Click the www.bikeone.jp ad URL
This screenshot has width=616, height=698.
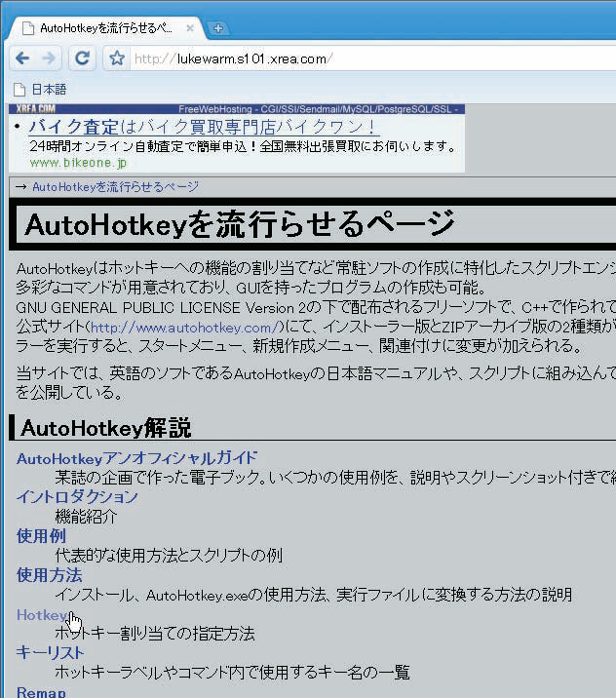[78, 163]
